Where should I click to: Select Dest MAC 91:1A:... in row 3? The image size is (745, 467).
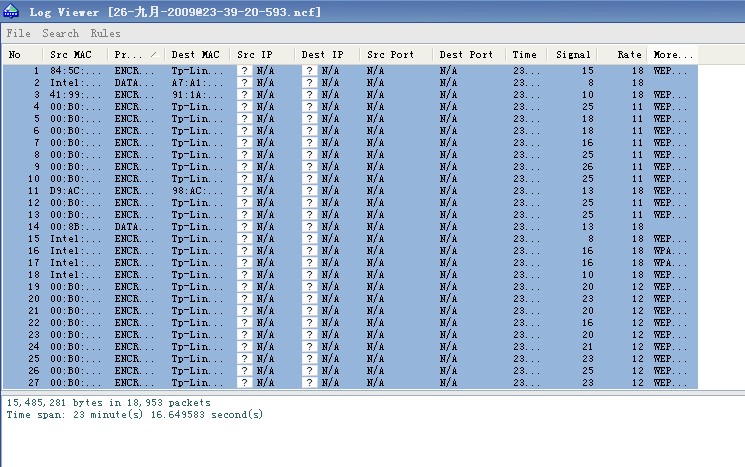point(197,95)
